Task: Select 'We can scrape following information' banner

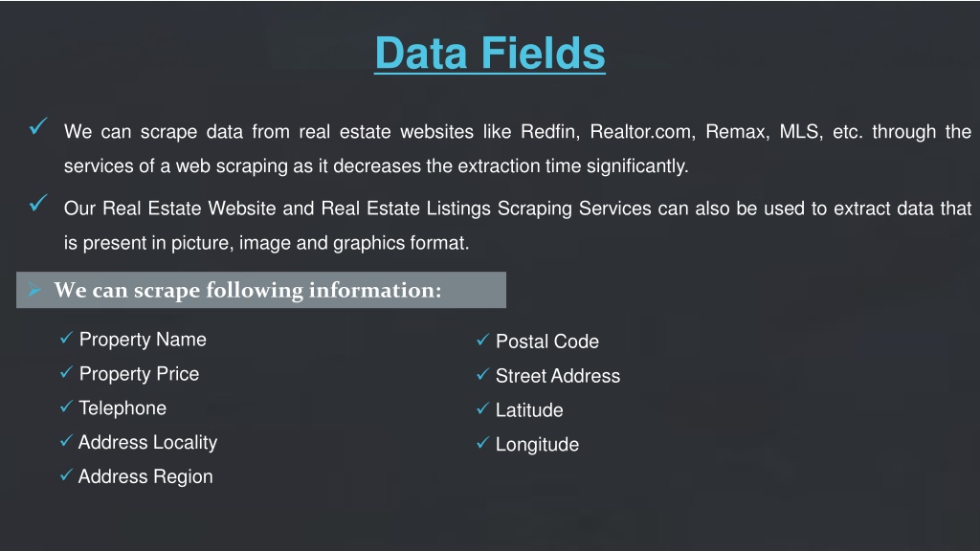Action: 260,290
